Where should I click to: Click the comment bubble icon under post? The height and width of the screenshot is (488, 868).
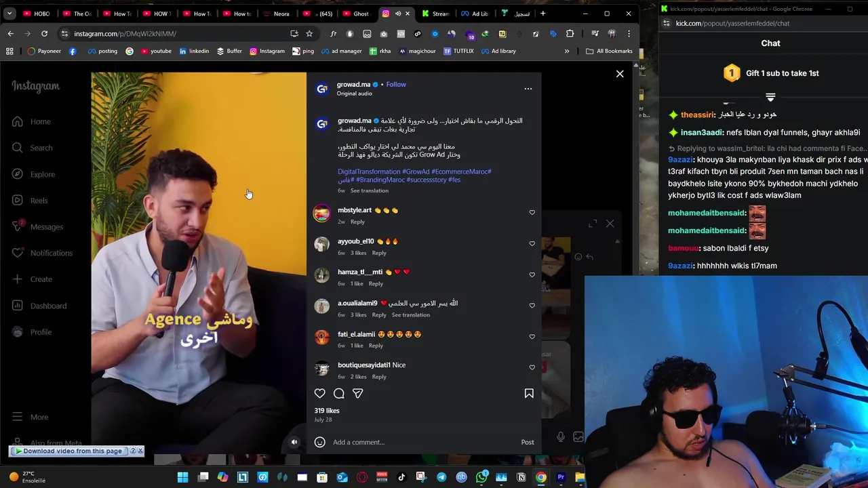[x=339, y=394]
